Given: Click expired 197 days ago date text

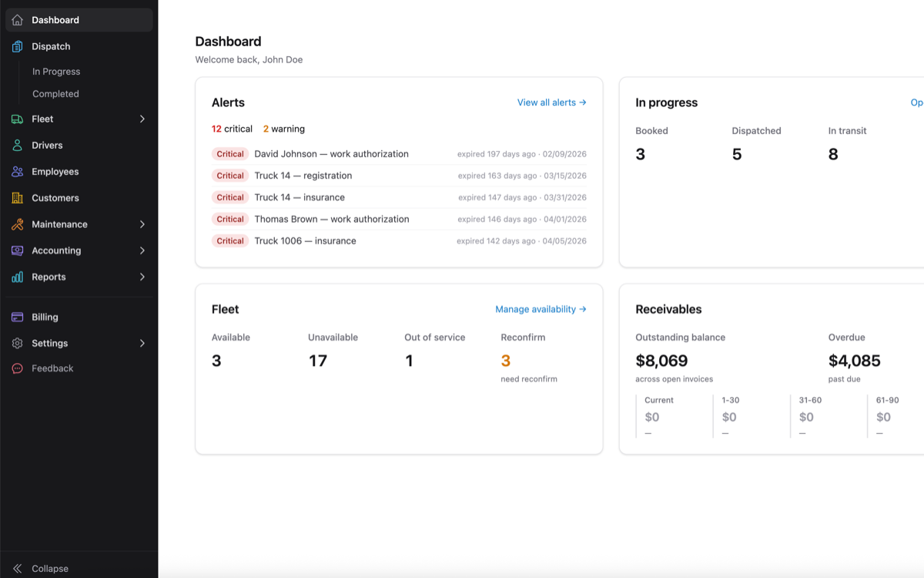Looking at the screenshot, I should 522,154.
